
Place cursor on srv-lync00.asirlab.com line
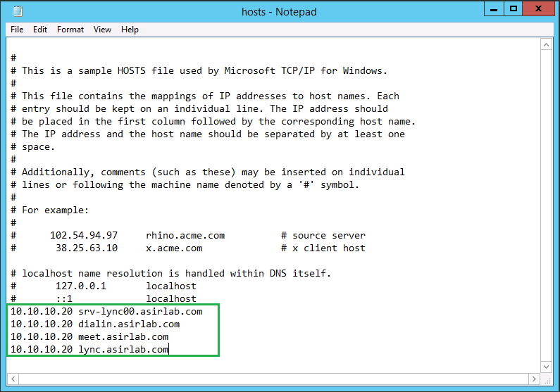click(x=106, y=311)
